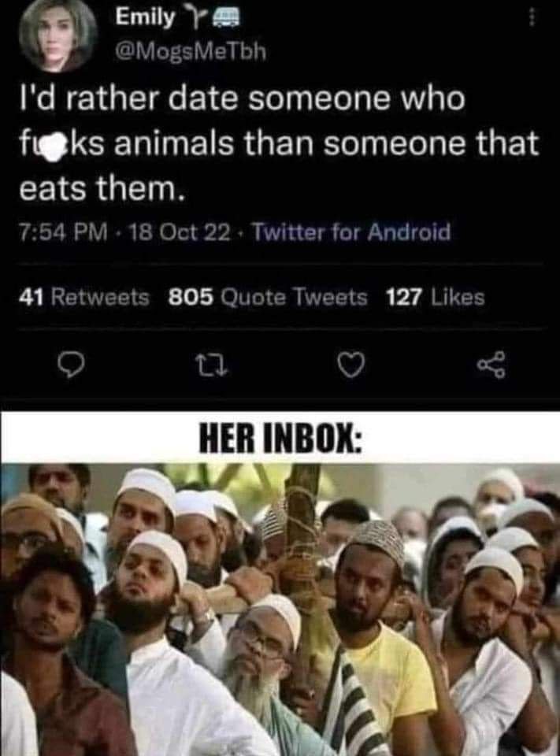Click the seedling emoji beside Emily
Viewport: 560px width, 756px height.
(x=195, y=18)
